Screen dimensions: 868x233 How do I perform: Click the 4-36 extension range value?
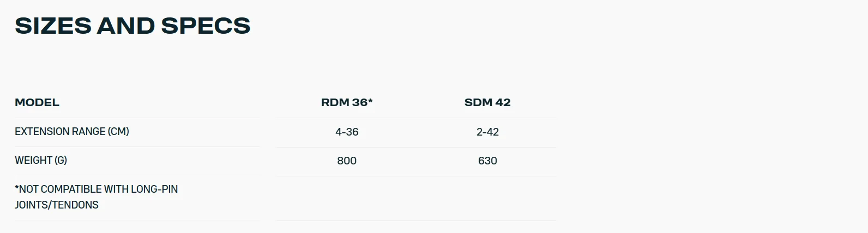(x=347, y=132)
